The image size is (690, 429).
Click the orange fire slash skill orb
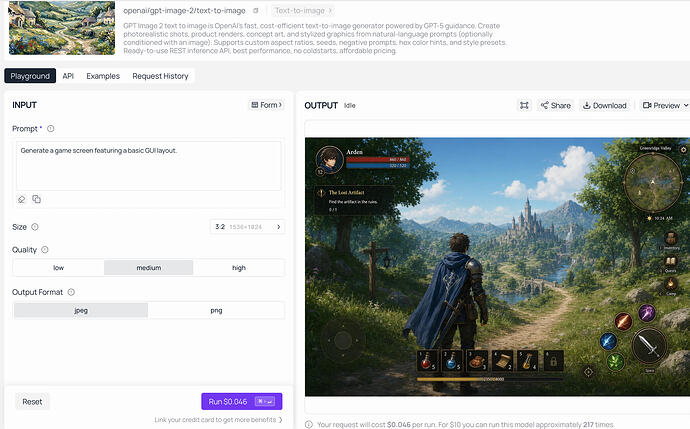click(x=623, y=321)
